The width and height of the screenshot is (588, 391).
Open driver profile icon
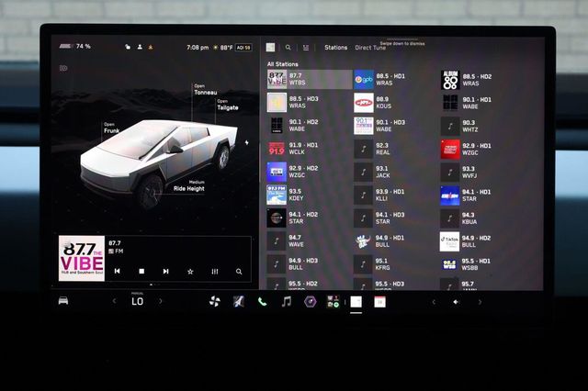(140, 47)
